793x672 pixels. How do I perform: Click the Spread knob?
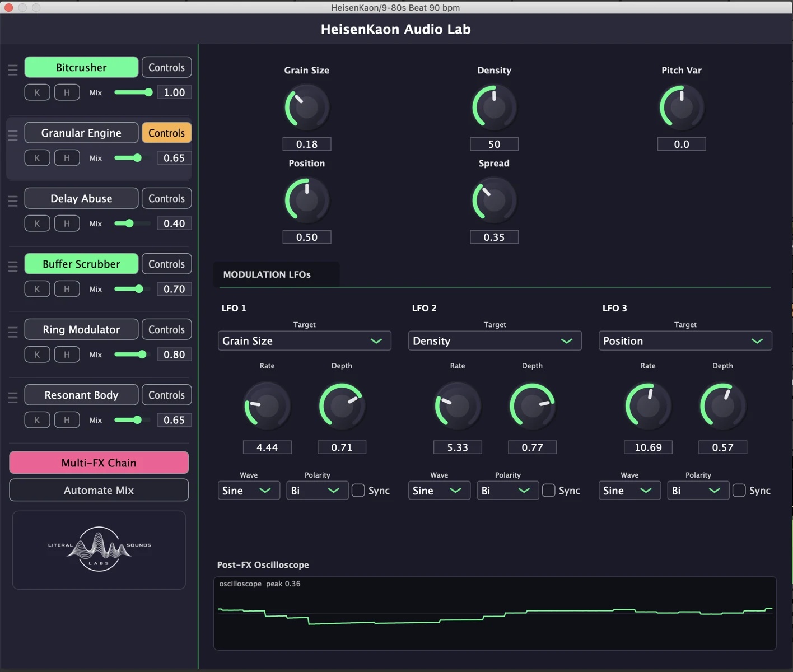(494, 200)
